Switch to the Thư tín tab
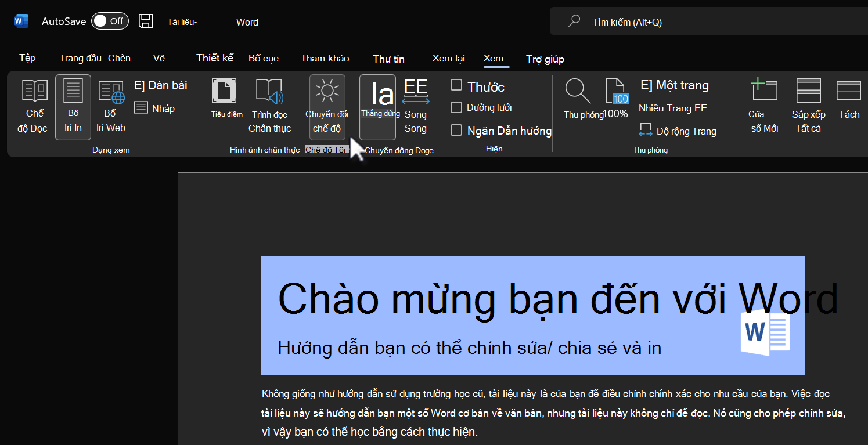Viewport: 868px width, 445px height. coord(388,59)
